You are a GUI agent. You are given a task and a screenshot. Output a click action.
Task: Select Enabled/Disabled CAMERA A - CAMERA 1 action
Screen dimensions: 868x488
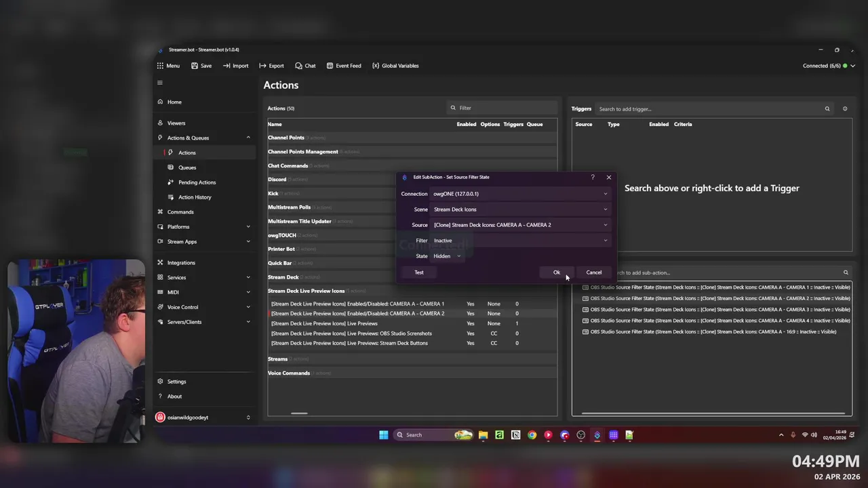pos(412,304)
